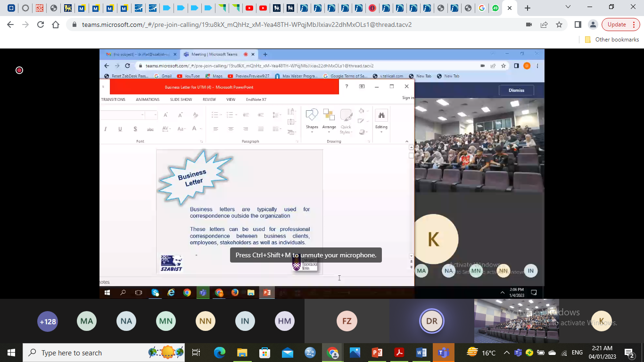
Task: Click the camera permission icon in address bar
Action: point(529,25)
